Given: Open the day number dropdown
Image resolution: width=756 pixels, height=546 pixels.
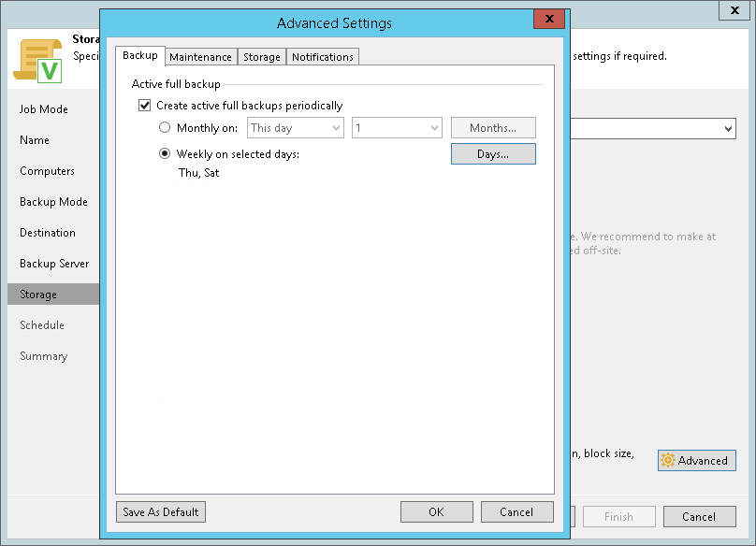Looking at the screenshot, I should (397, 128).
